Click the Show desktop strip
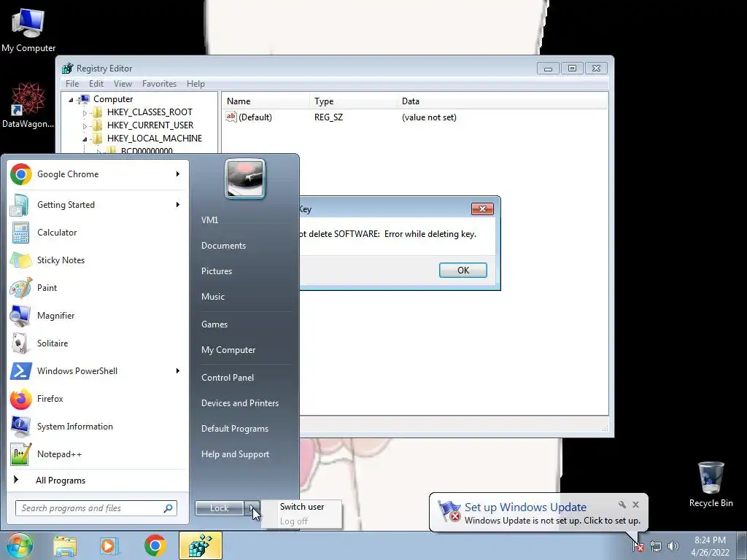 tap(742, 546)
